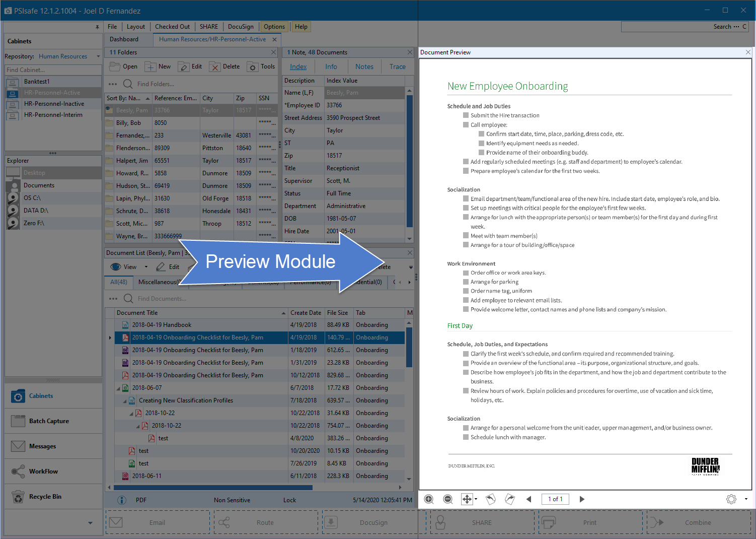Check the 'Schedule lunch with manager' checkbox

[466, 437]
